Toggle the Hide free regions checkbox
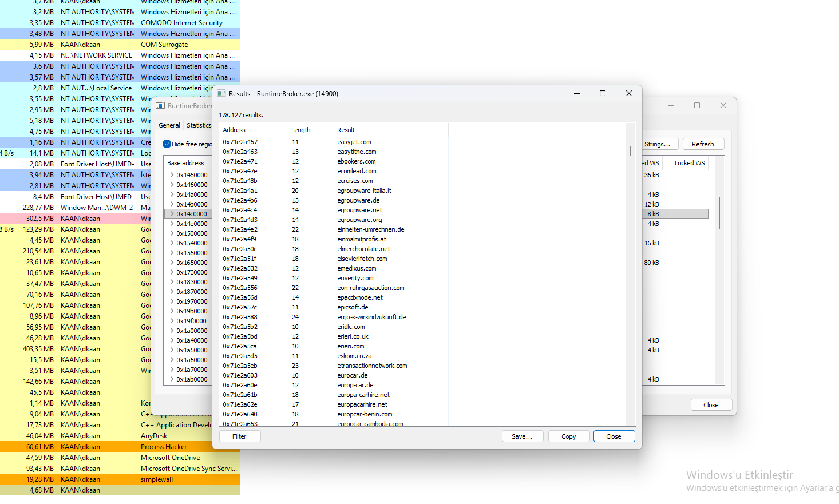The width and height of the screenshot is (839, 504). [167, 144]
